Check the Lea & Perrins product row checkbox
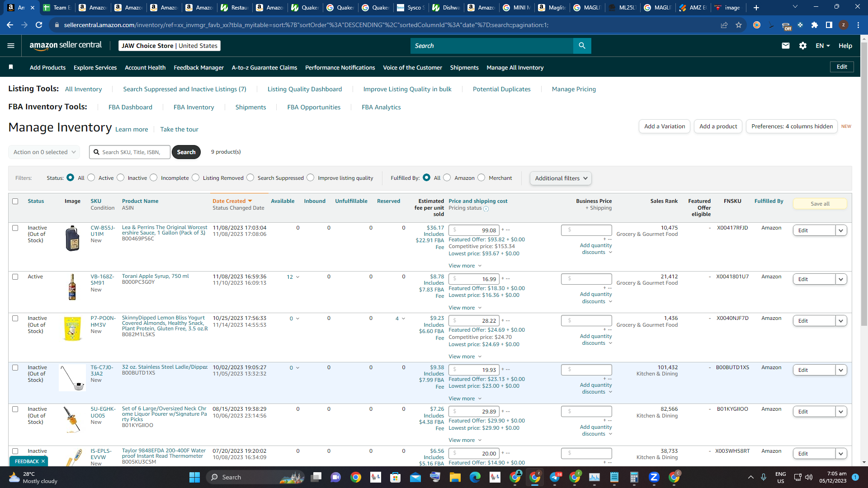The height and width of the screenshot is (488, 868). [15, 228]
